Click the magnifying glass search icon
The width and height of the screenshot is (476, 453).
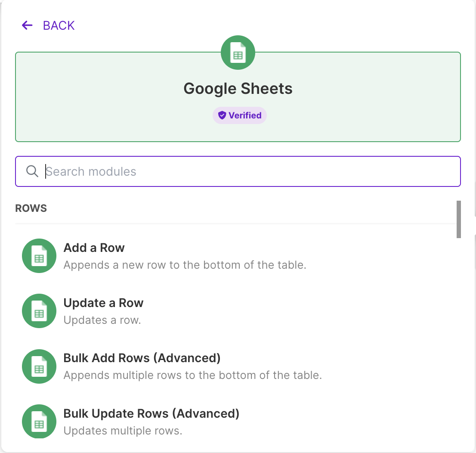[x=32, y=171]
